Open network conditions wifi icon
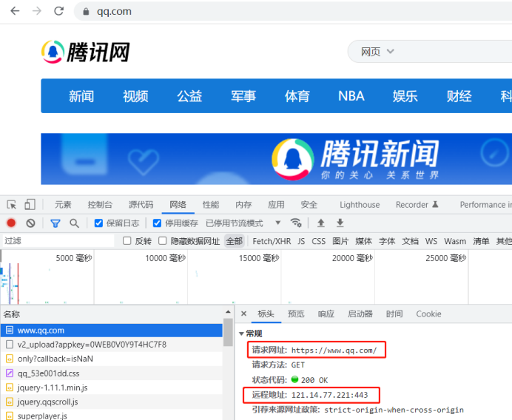The image size is (512, 420). pos(296,223)
